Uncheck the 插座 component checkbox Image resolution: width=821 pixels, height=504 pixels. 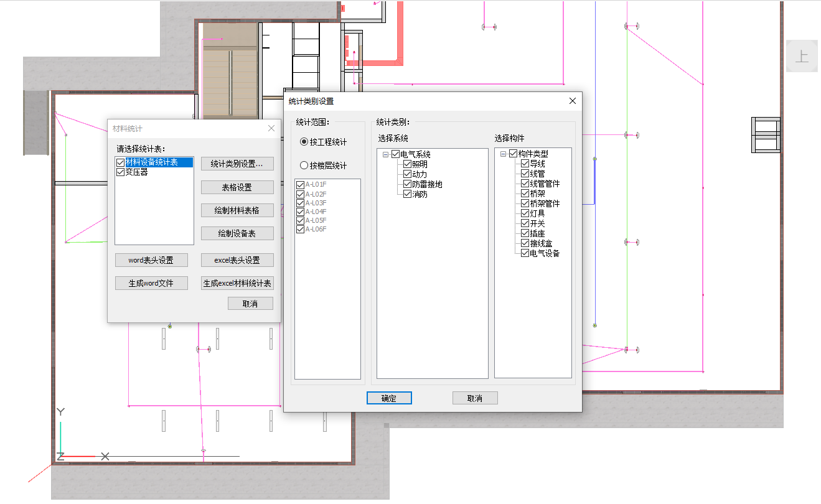tap(525, 233)
